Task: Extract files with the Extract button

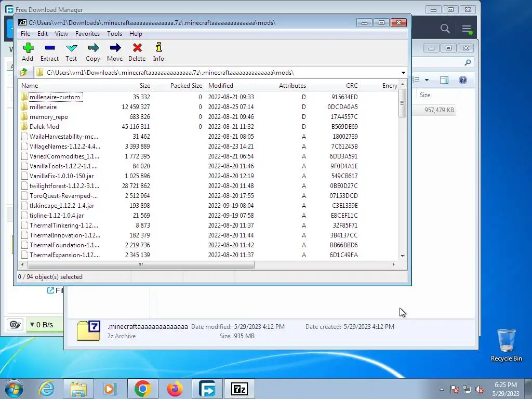Action: tap(49, 52)
